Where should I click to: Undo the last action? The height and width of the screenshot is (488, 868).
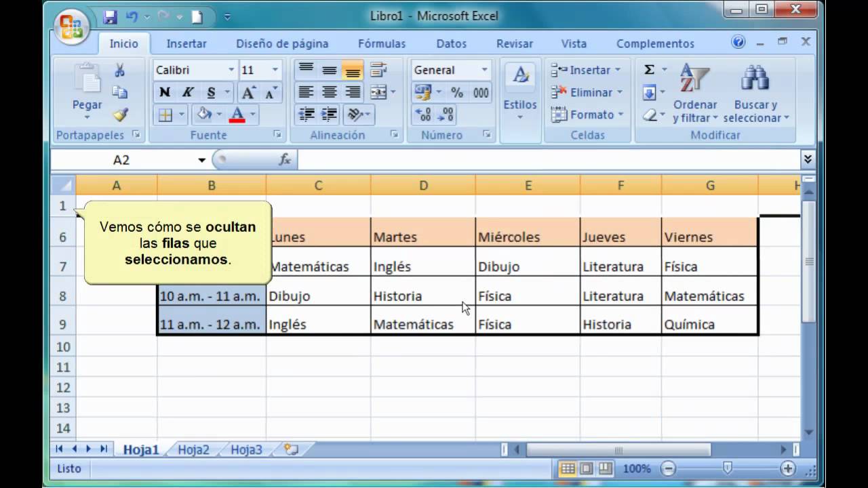click(132, 17)
